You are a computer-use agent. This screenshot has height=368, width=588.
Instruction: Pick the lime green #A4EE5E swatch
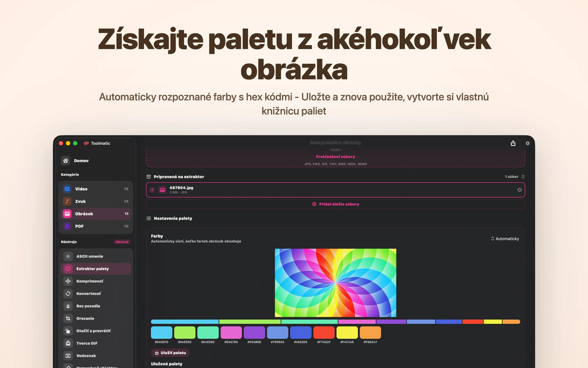(x=185, y=332)
